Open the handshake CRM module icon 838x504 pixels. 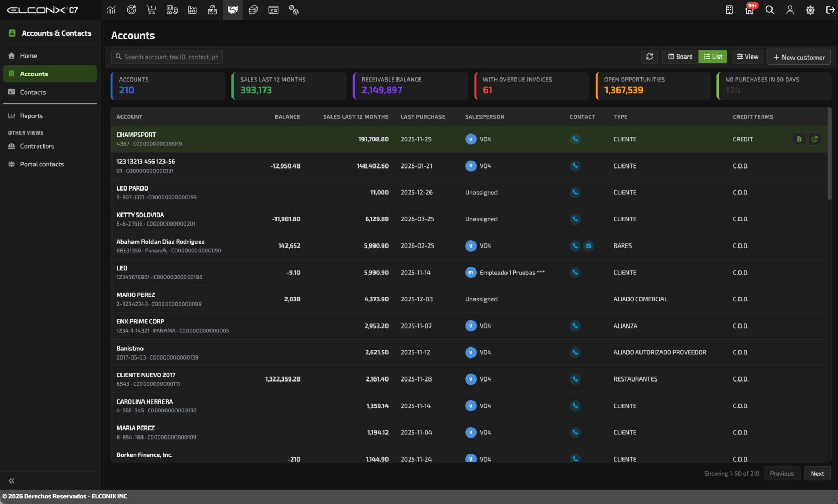[x=233, y=10]
